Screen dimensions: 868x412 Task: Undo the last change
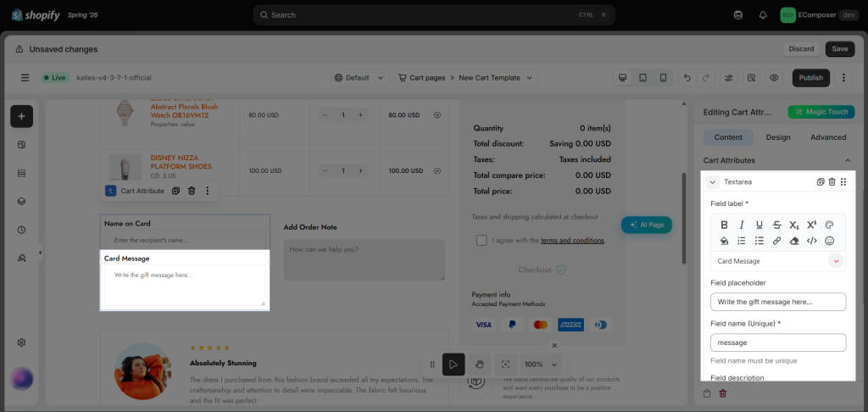(x=687, y=77)
